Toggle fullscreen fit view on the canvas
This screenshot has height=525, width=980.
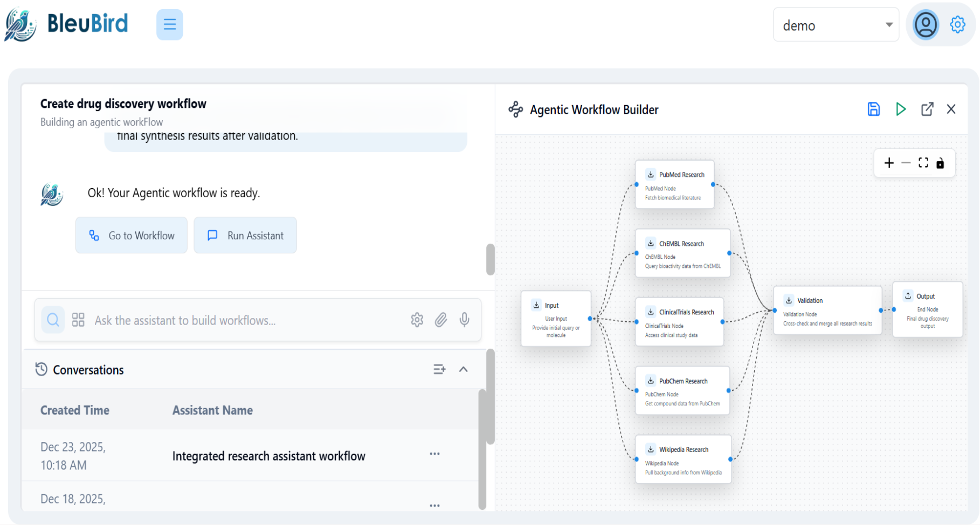[x=923, y=163]
